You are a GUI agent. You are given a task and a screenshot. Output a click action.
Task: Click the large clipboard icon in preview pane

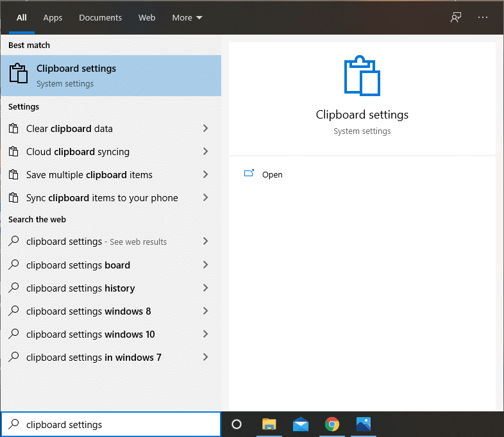[362, 76]
